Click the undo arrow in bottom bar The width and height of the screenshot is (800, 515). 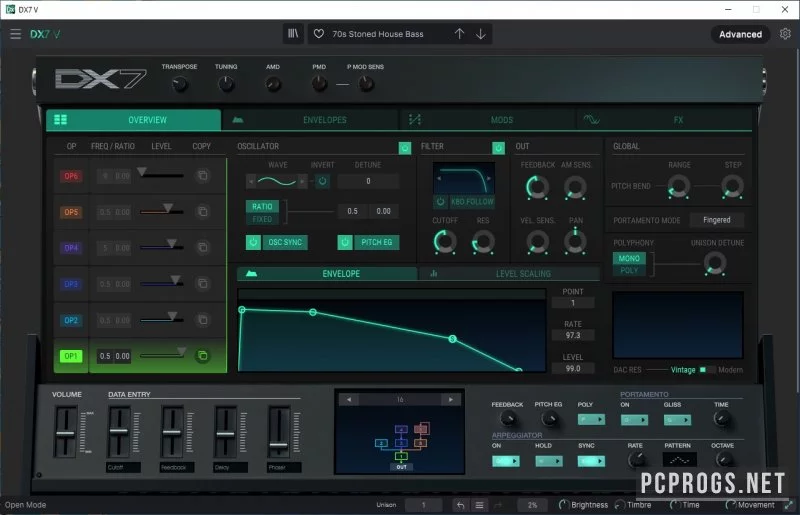pos(460,505)
